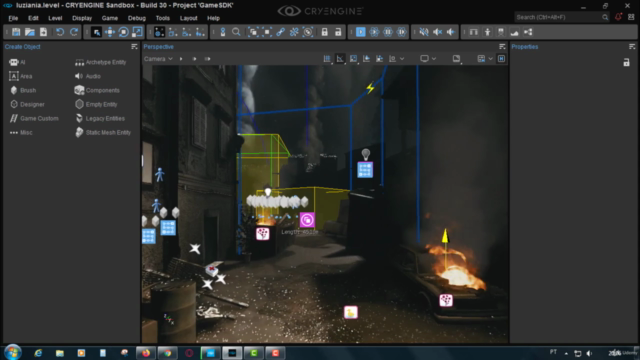Select Brush object category
640x360 pixels.
pyautogui.click(x=23, y=90)
